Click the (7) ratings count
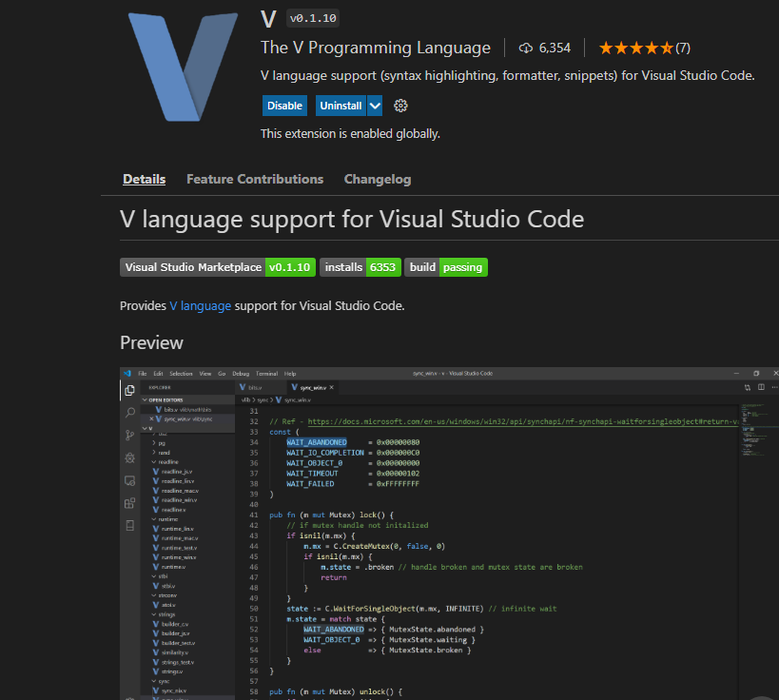The image size is (779, 700). (x=683, y=49)
